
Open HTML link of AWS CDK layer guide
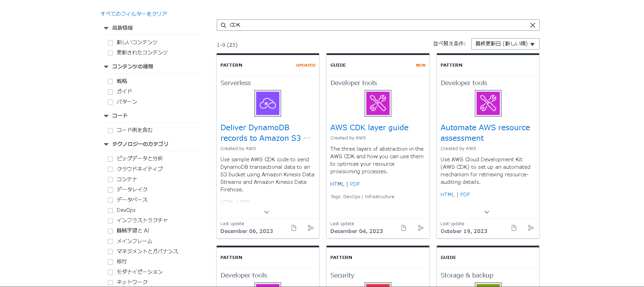(337, 184)
